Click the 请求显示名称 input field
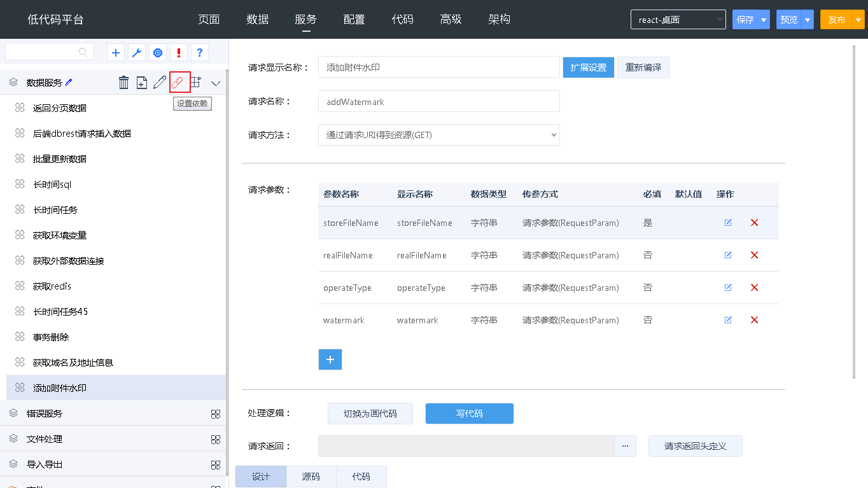868x488 pixels. 439,67
